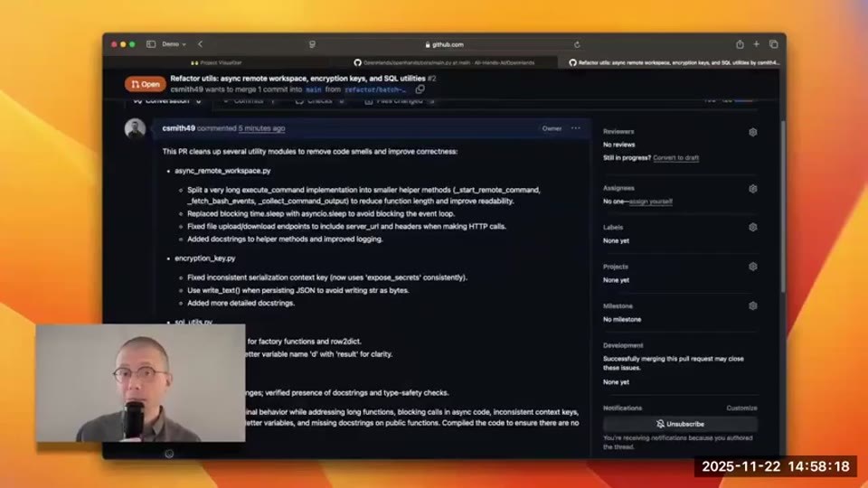Image resolution: width=868 pixels, height=488 pixels.
Task: Click the Convert to draft link
Action: click(676, 157)
